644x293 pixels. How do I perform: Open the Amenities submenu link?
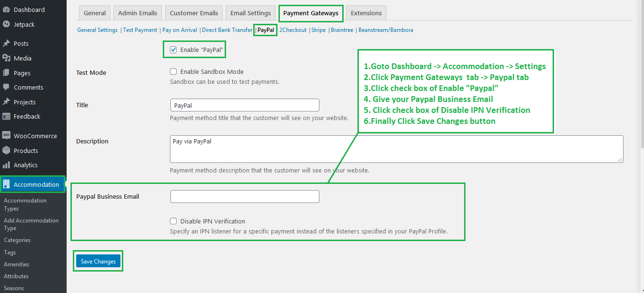coord(17,264)
